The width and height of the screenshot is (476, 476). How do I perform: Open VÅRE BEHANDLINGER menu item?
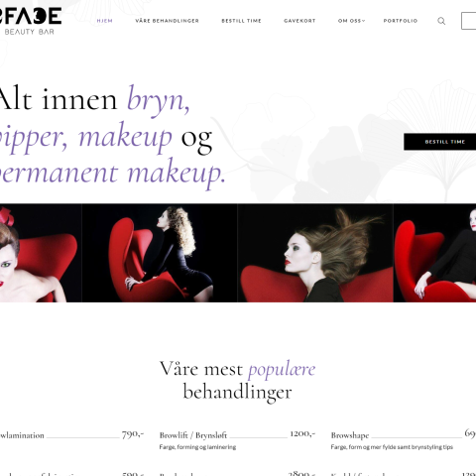[167, 21]
